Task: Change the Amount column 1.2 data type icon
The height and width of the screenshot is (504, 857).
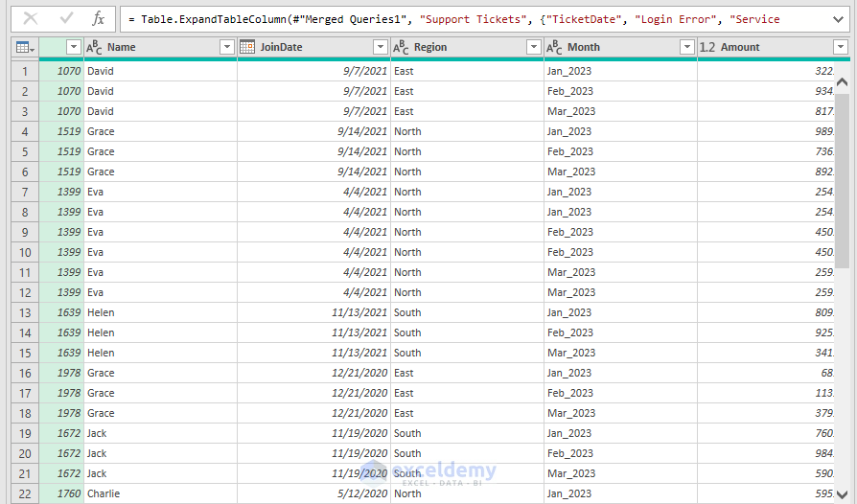Action: coord(707,48)
